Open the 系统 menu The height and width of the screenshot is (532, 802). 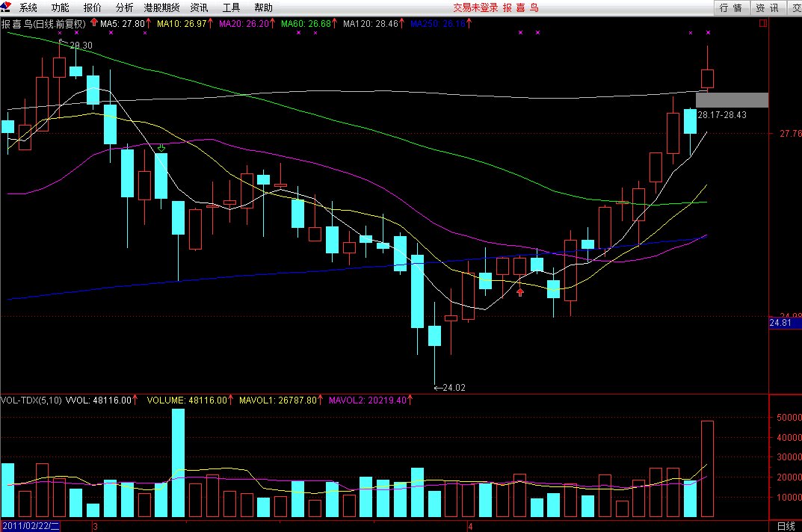28,8
